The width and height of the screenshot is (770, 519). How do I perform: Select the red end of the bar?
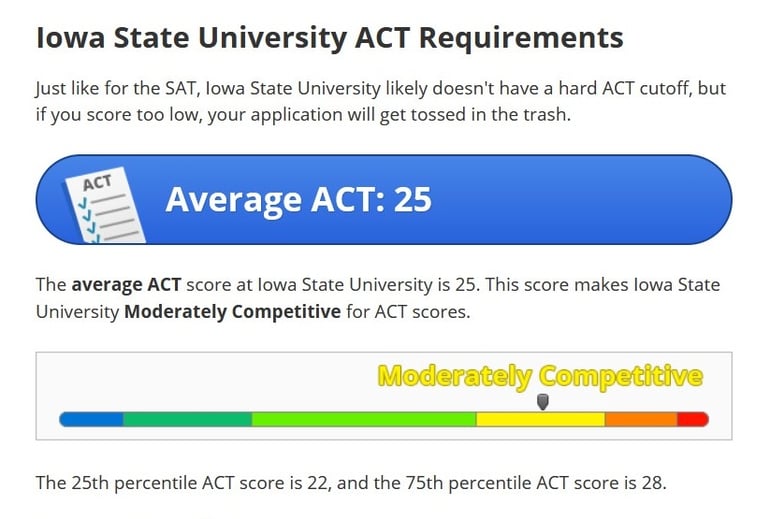pos(693,419)
